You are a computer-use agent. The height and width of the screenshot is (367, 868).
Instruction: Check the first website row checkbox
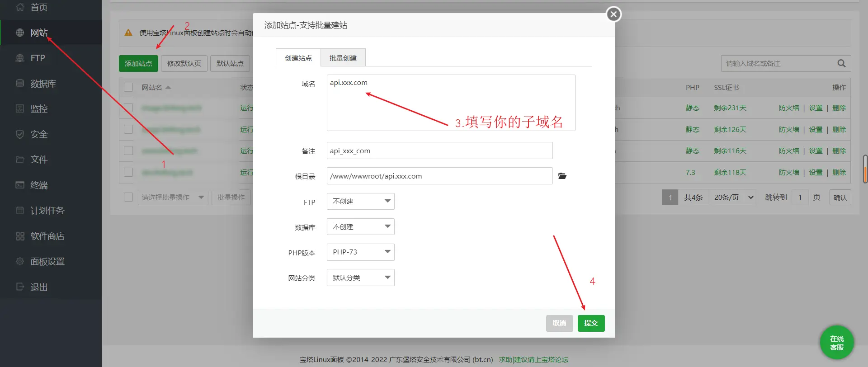tap(128, 108)
